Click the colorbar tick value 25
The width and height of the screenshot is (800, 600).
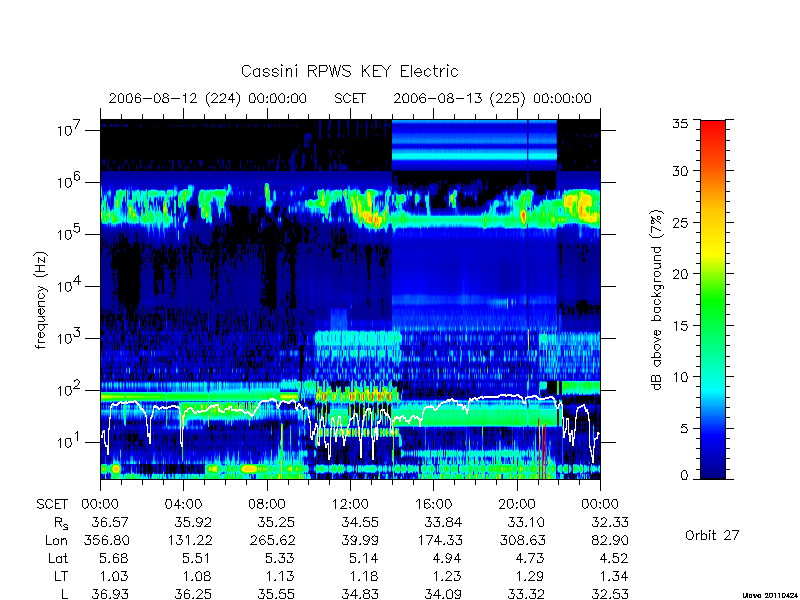tap(680, 223)
